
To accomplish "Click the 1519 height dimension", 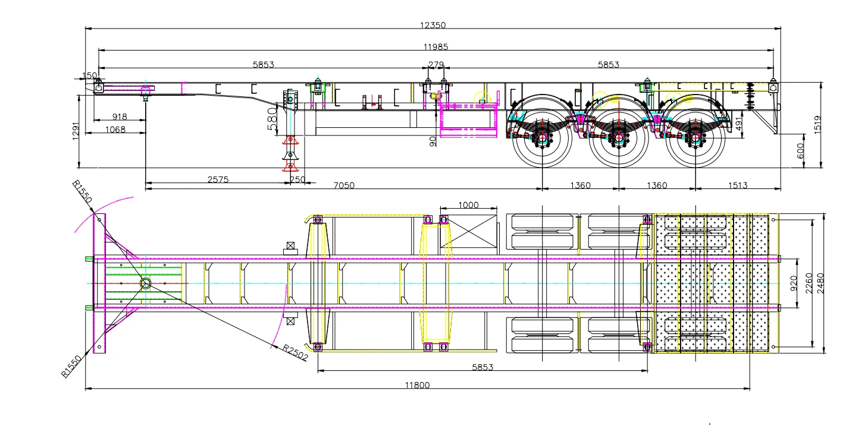I will (x=818, y=125).
